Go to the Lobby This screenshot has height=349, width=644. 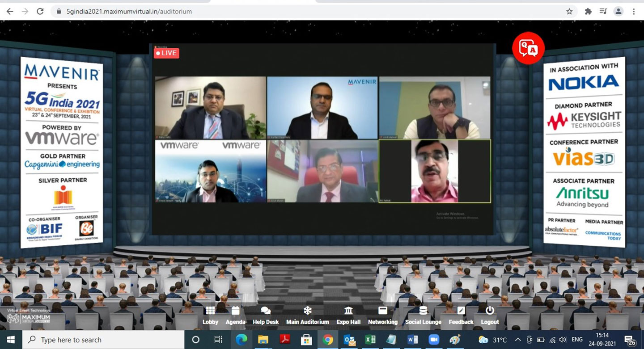(x=210, y=316)
